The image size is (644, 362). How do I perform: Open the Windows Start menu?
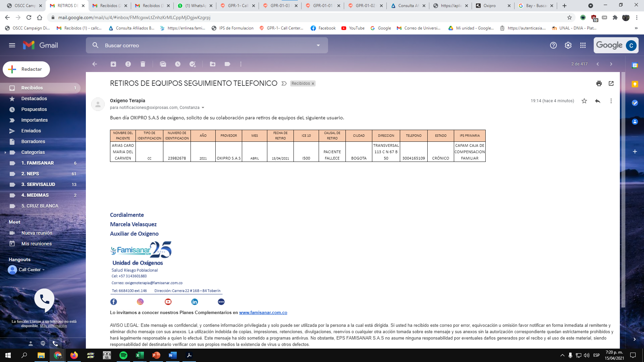pos(8,355)
